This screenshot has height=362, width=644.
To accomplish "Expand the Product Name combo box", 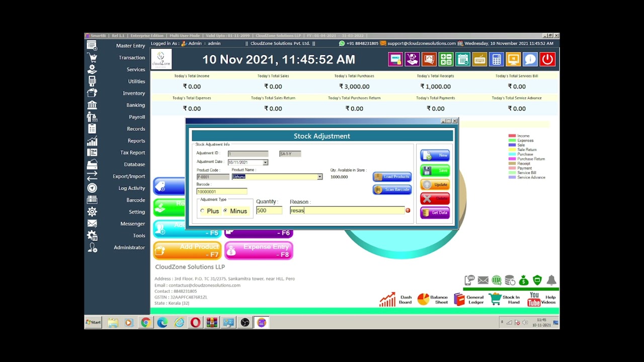I will [319, 177].
